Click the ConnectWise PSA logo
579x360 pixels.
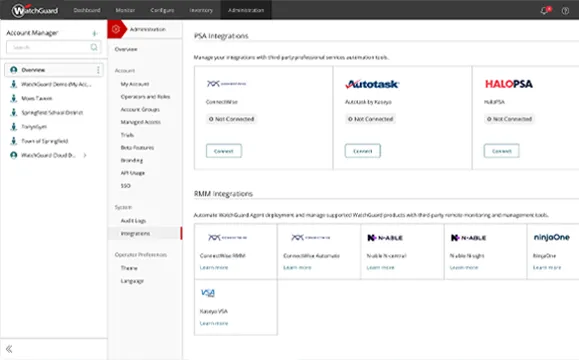(226, 84)
